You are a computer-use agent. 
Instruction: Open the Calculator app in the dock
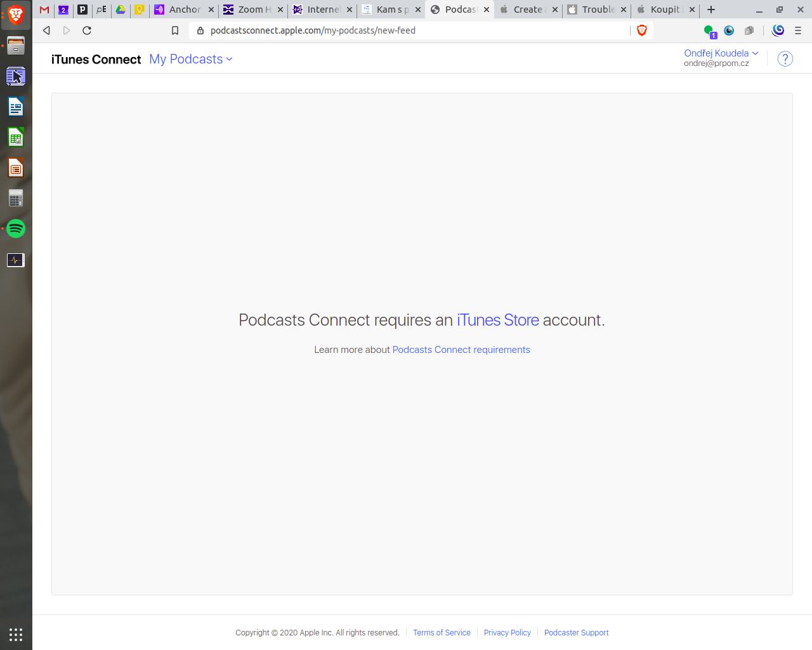(x=16, y=198)
